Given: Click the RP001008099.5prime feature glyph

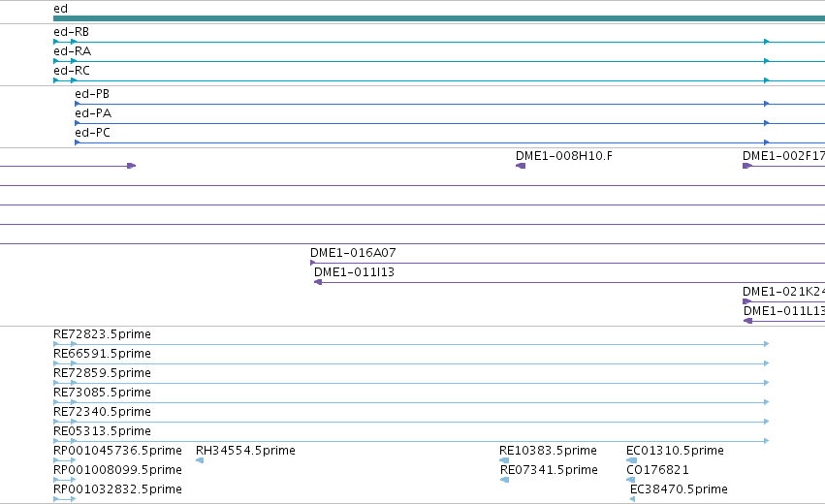Looking at the screenshot, I should [x=65, y=480].
